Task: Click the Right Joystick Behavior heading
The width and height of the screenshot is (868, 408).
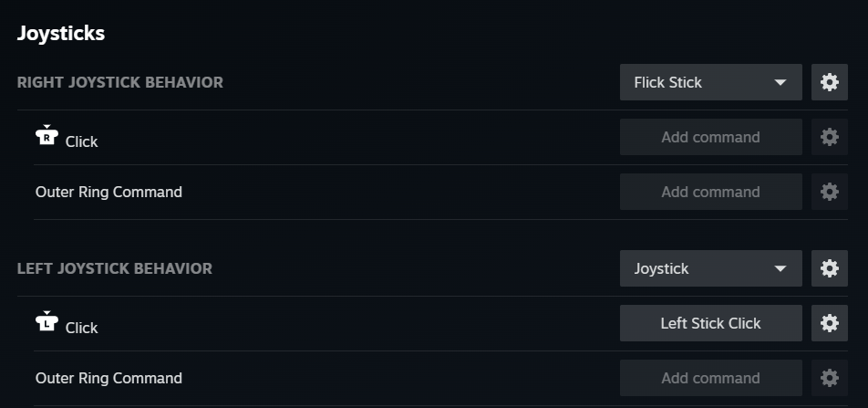Action: pos(119,82)
